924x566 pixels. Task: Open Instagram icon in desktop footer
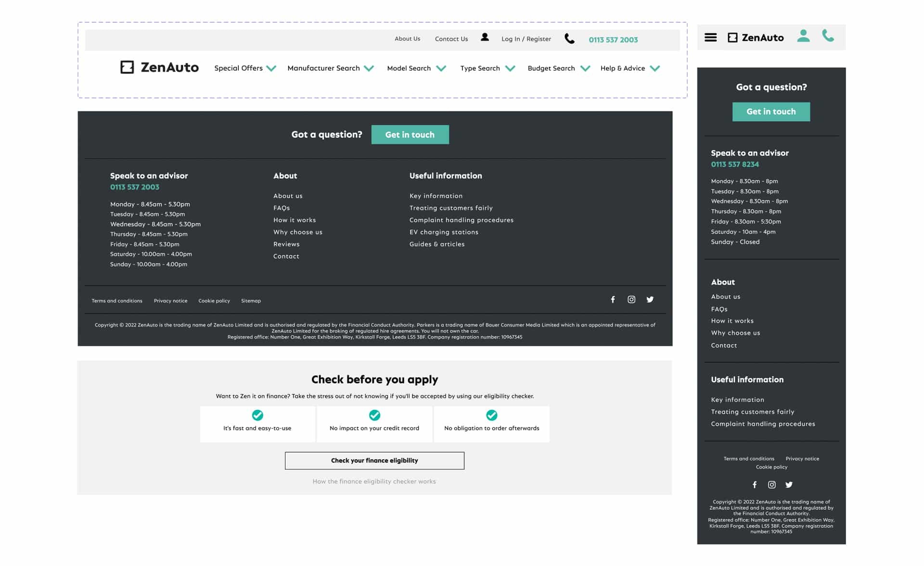[x=631, y=300]
